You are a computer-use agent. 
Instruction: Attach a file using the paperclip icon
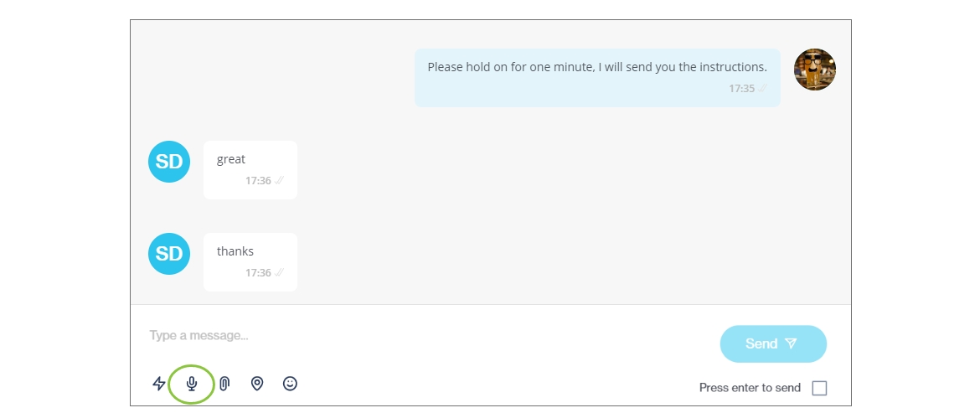[x=224, y=384]
